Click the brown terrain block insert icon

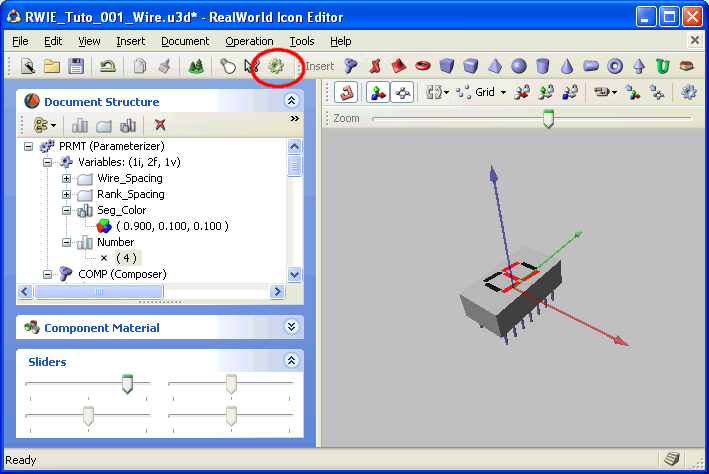click(x=686, y=66)
